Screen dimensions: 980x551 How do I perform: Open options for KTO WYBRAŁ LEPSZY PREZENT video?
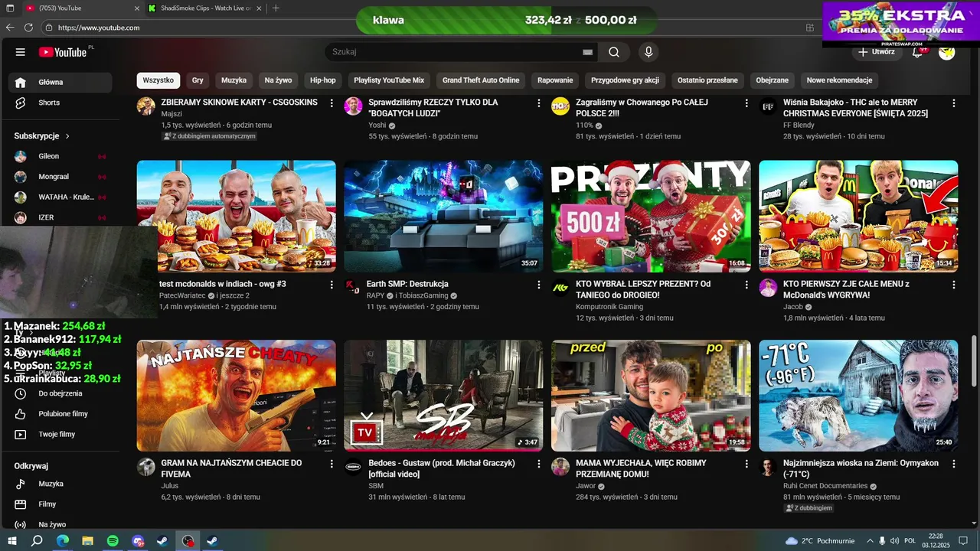coord(746,285)
